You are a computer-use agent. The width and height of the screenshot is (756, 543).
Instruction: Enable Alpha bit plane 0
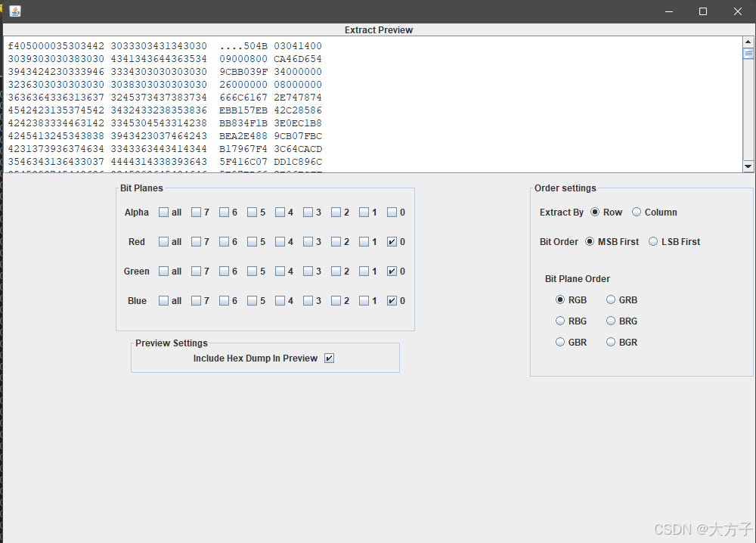(x=392, y=213)
